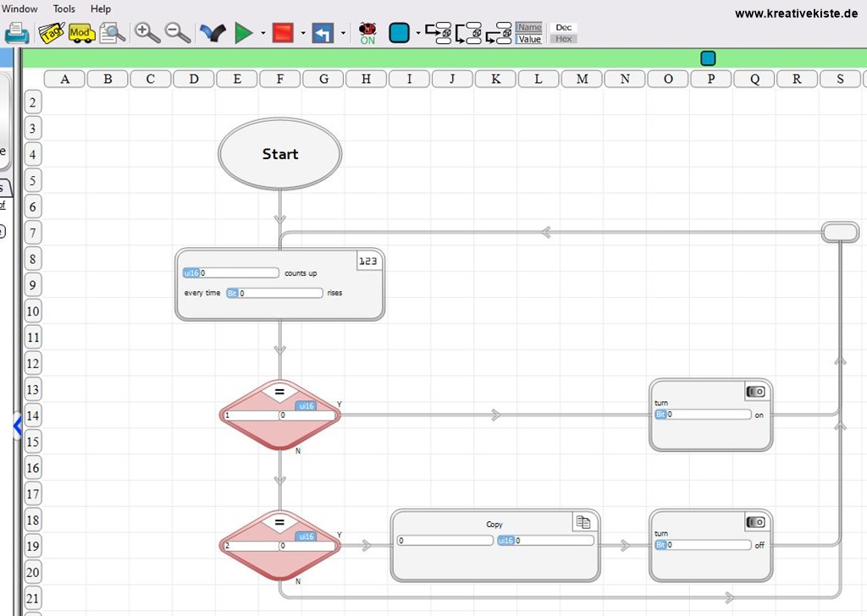Image resolution: width=867 pixels, height=616 pixels.
Task: Click the ui16 value field in the counter block
Action: pyautogui.click(x=233, y=272)
